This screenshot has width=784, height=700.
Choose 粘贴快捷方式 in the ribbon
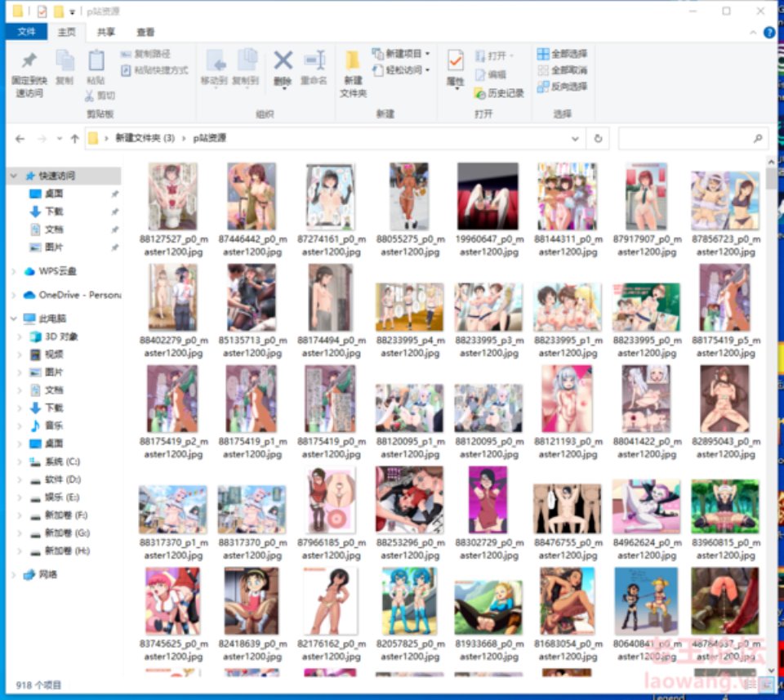154,70
